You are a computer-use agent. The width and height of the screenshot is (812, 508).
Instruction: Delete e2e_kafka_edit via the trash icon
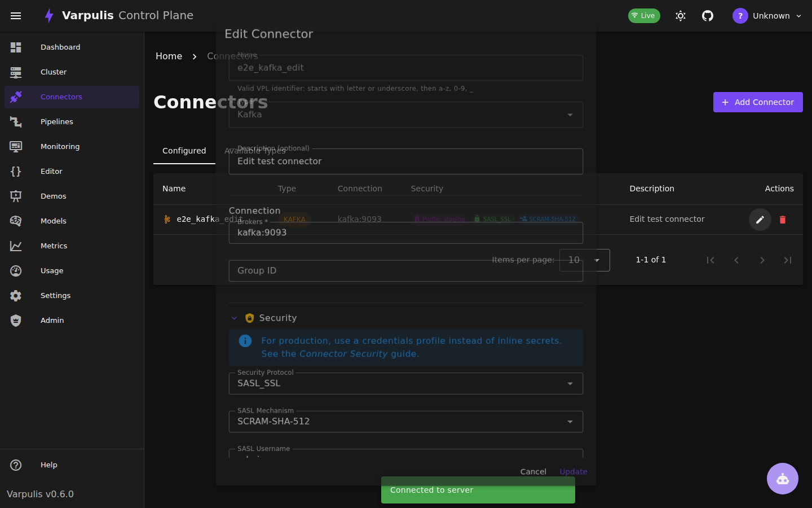783,219
